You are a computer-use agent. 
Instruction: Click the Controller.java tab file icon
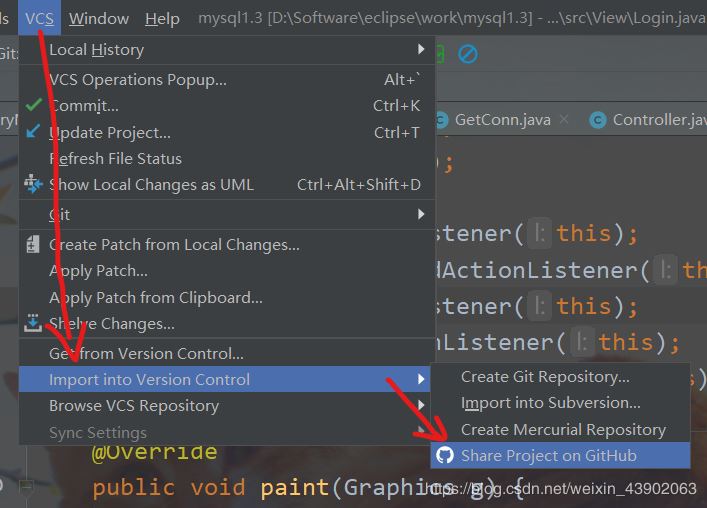coord(598,120)
